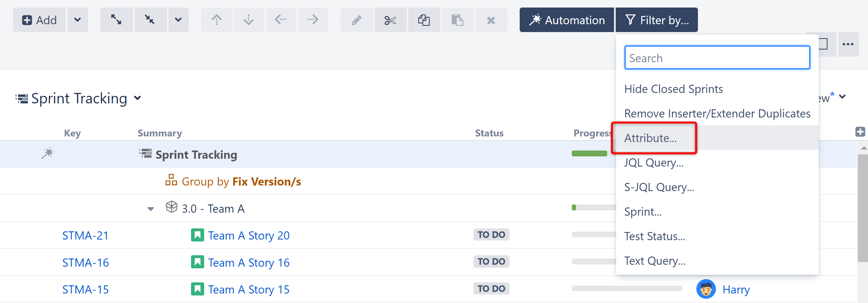Collapse the 3.0 - Team A group
868x303 pixels.
tap(151, 209)
